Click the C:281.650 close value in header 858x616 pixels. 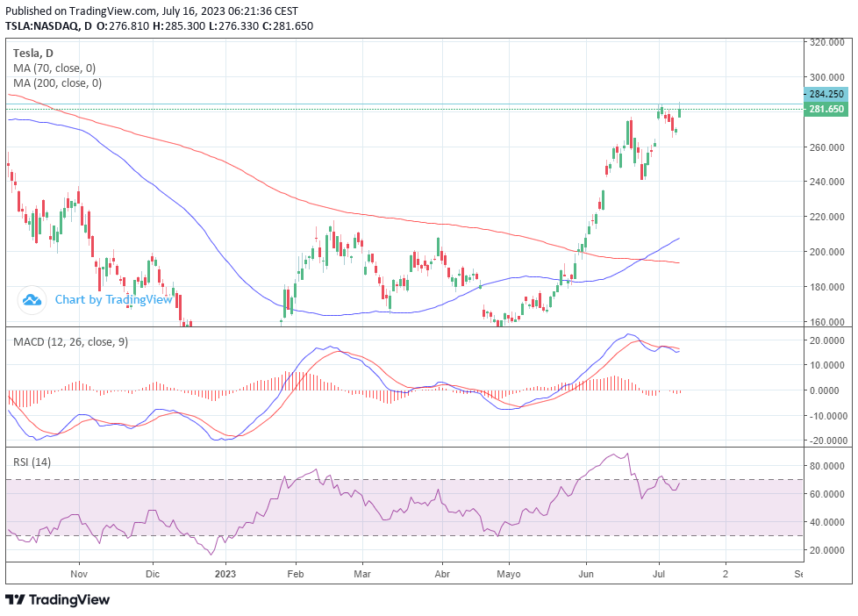tap(288, 25)
